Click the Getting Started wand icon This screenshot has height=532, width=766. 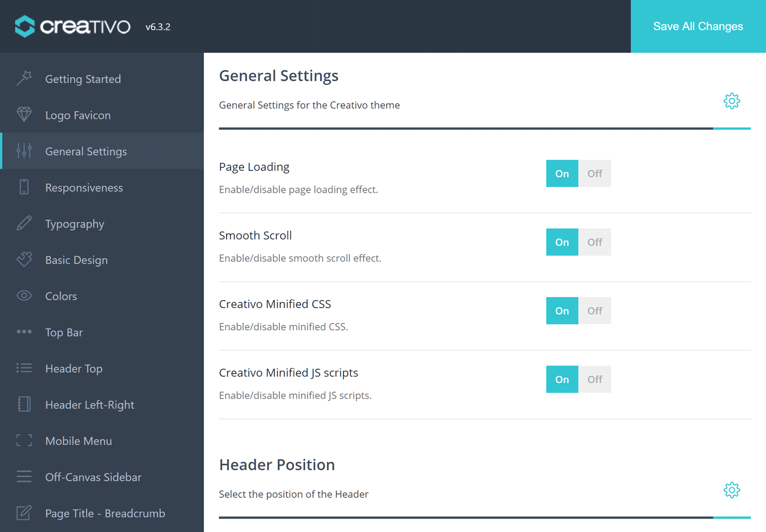tap(24, 78)
